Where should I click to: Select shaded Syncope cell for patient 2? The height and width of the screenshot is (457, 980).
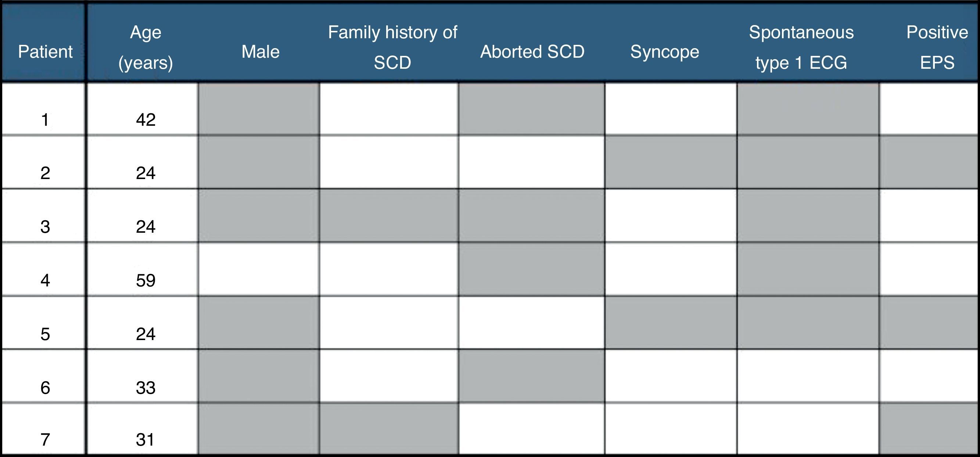pos(671,162)
